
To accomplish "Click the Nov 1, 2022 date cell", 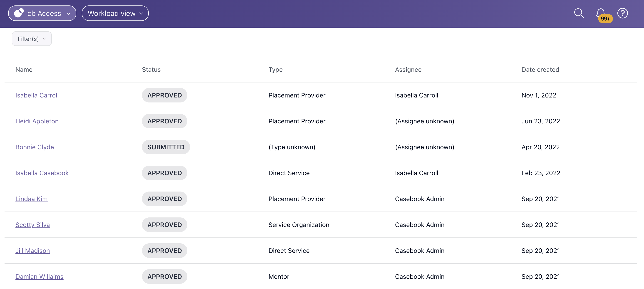I will 539,95.
